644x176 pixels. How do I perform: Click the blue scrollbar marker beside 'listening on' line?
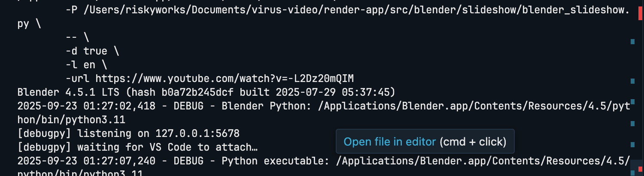(x=632, y=124)
